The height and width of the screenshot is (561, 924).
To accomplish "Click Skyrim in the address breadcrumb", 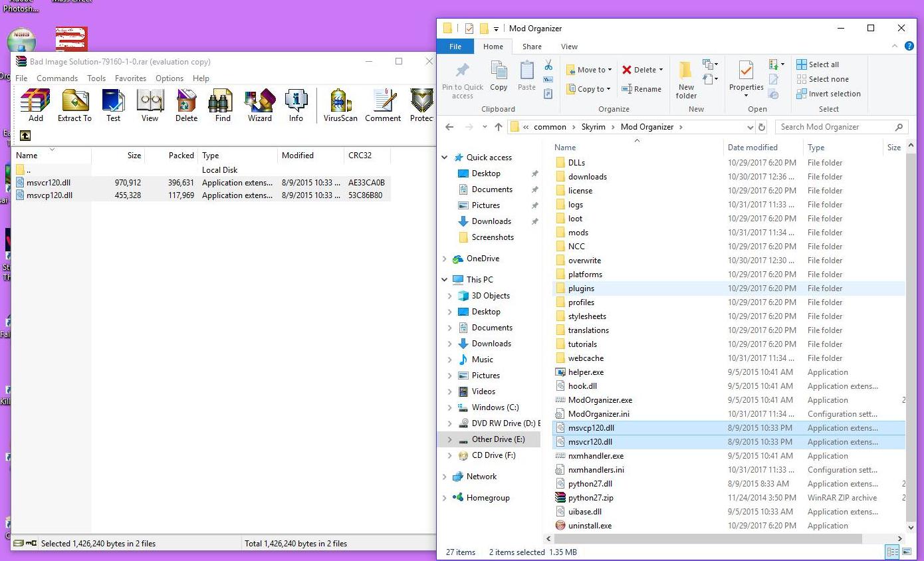I will pos(593,127).
